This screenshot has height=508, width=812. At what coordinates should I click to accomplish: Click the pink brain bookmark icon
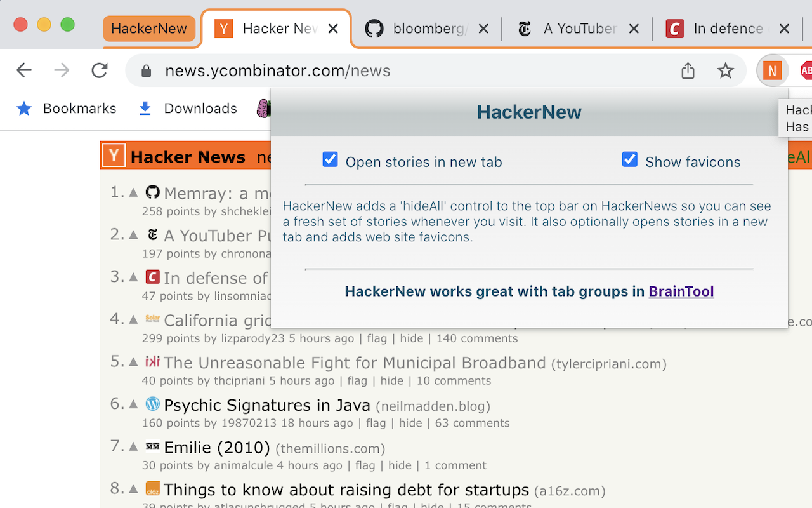[x=263, y=109]
